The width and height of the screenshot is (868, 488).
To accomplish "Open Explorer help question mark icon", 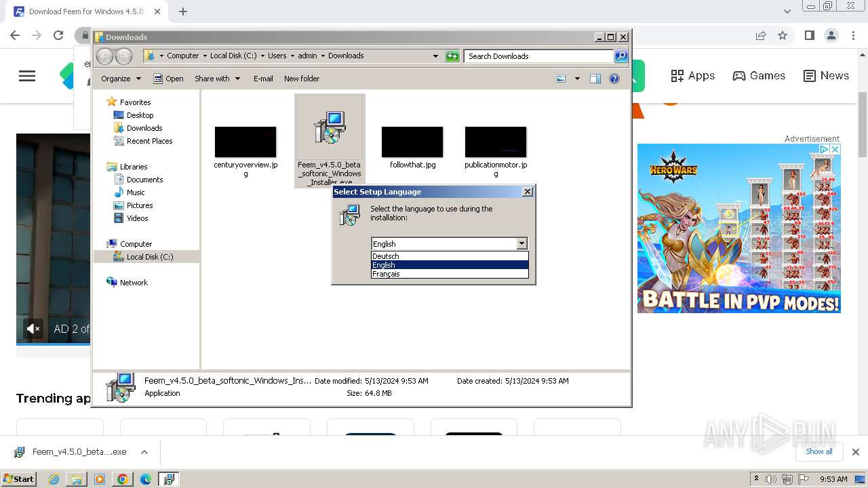I will (x=614, y=79).
